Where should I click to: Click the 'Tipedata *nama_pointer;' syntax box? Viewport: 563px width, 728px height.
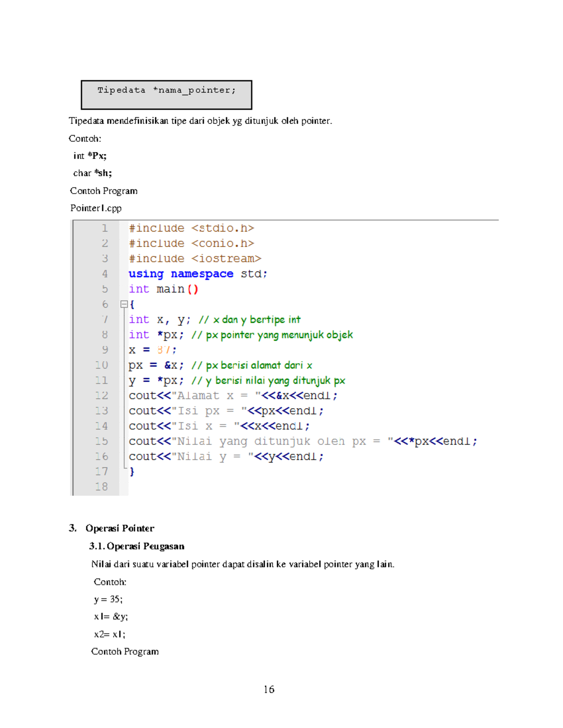pos(167,95)
